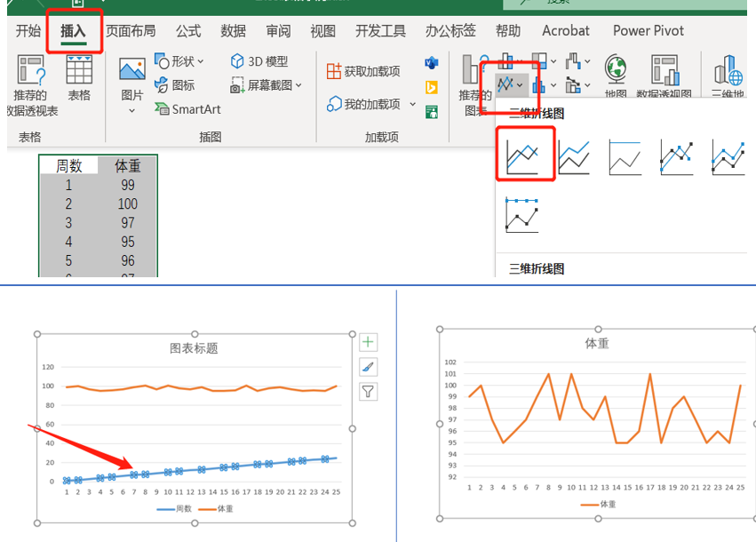This screenshot has width=756, height=542.
Task: Open the 审阅 tab
Action: 279,31
